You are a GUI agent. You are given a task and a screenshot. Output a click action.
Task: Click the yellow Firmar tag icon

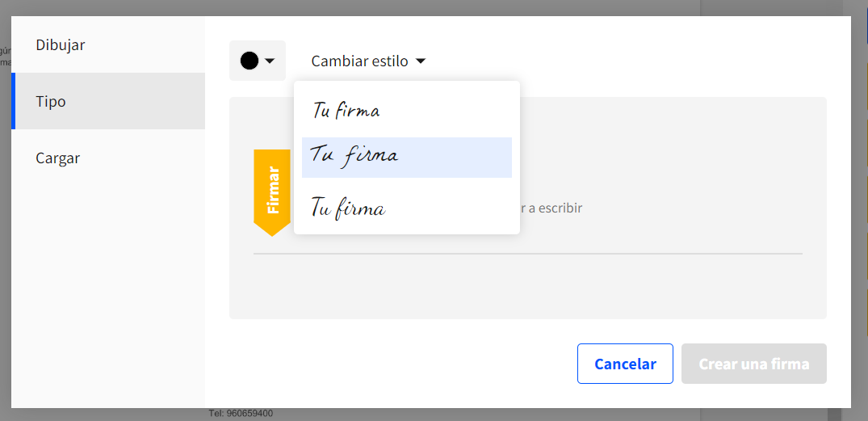coord(272,192)
